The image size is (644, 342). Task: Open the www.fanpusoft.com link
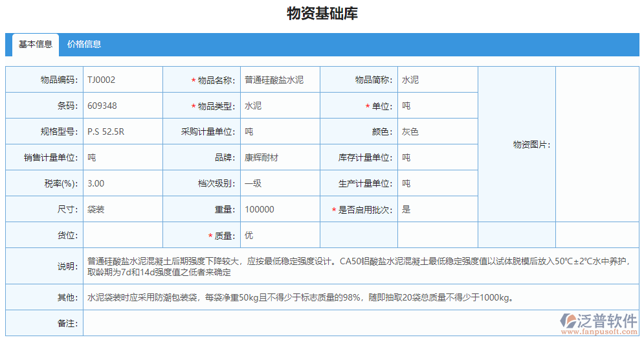(x=598, y=332)
